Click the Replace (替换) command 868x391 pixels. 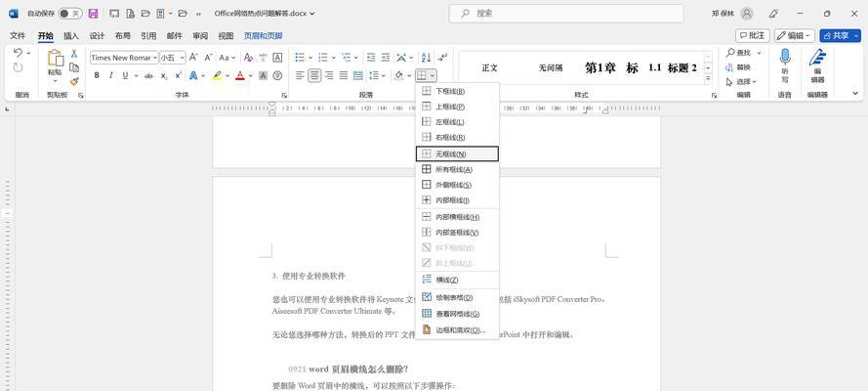(738, 67)
